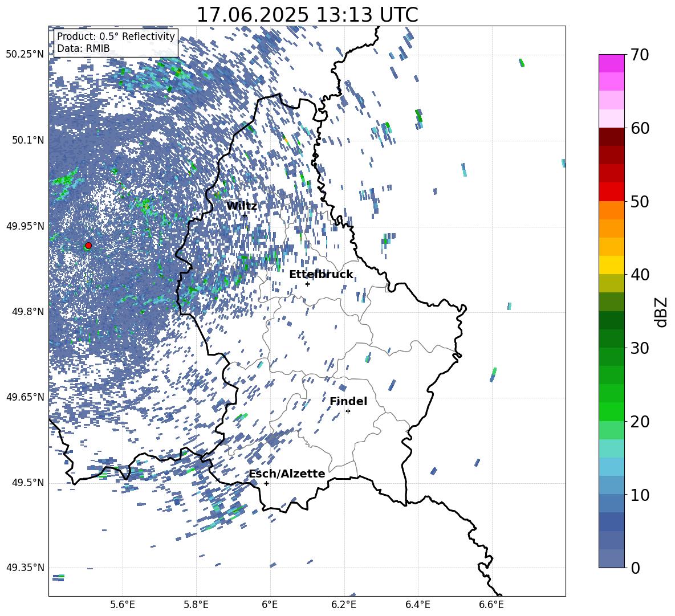Click the 49.65°N latitude label
Viewport: 675px width, 616px height.
click(25, 397)
